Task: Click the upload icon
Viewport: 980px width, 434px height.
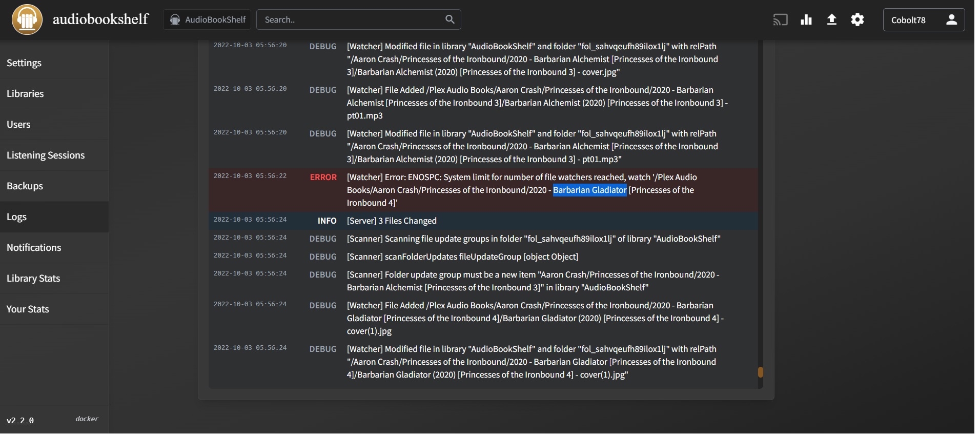Action: [x=832, y=19]
